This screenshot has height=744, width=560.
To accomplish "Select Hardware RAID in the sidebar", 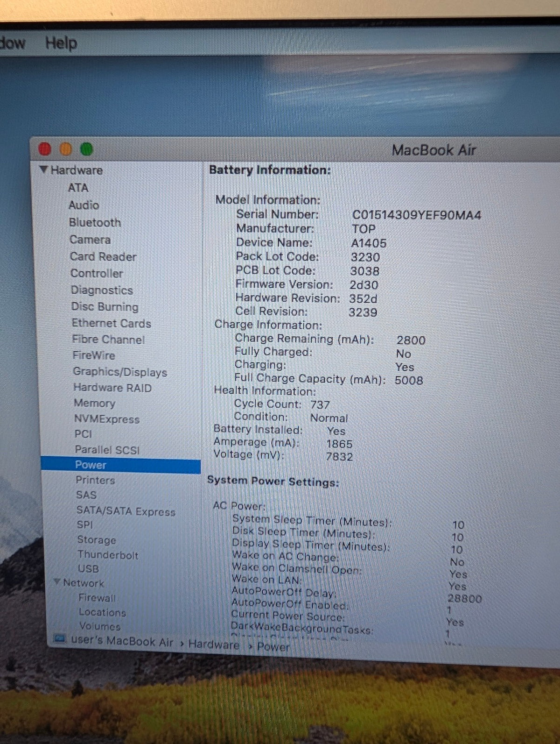I will coord(112,388).
